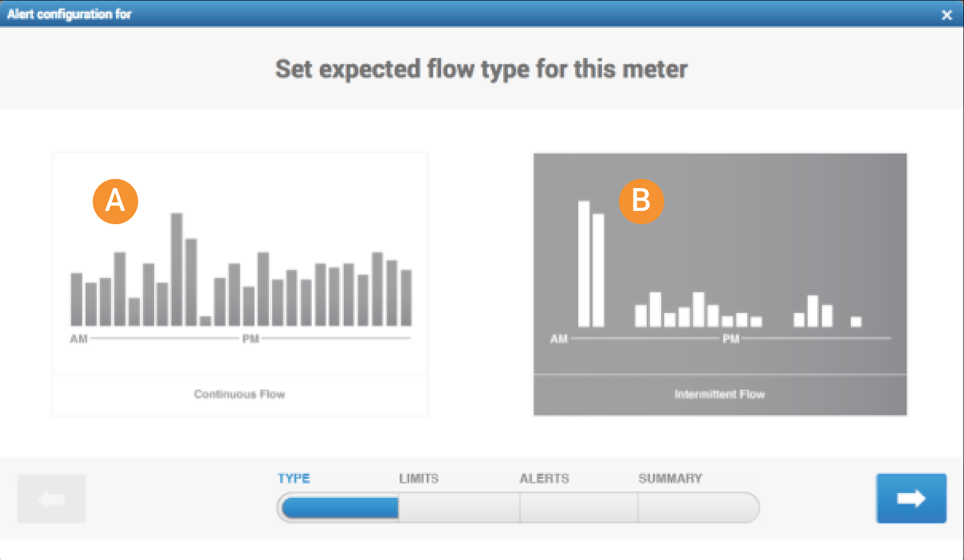Click the blue next arrow button
This screenshot has width=964, height=560.
pos(911,498)
